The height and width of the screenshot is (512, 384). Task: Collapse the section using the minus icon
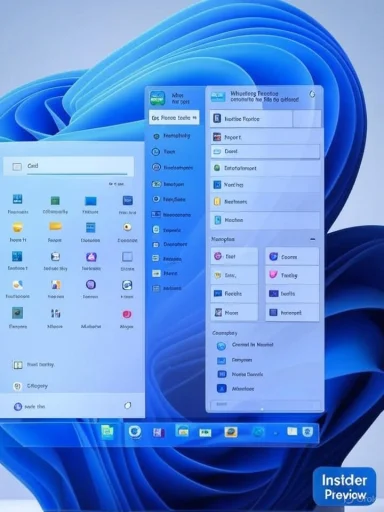click(x=312, y=239)
